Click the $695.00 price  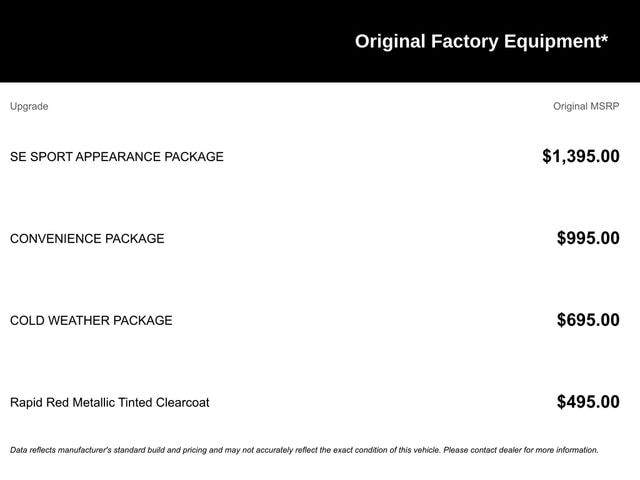(x=588, y=320)
